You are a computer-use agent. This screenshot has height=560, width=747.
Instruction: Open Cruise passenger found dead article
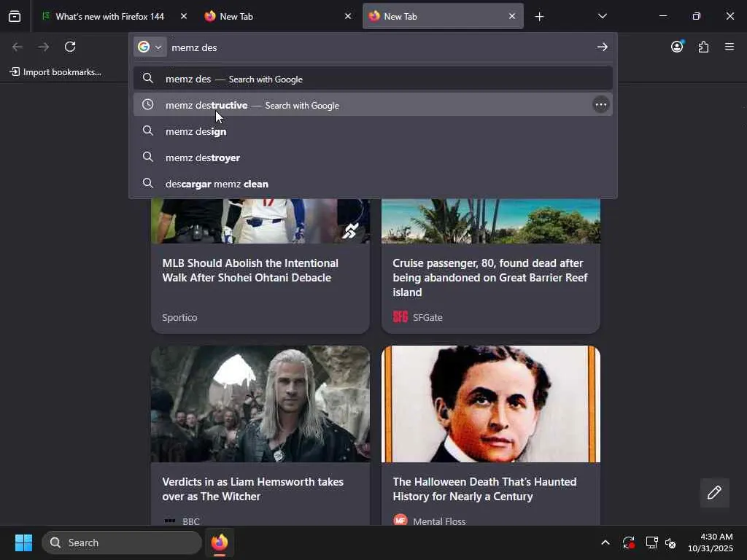(x=490, y=278)
